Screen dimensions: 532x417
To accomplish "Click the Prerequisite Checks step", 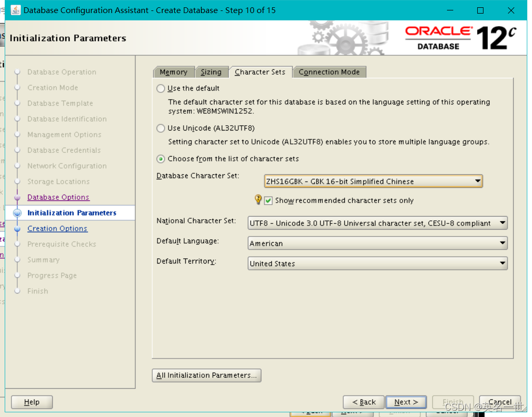I will coord(62,244).
